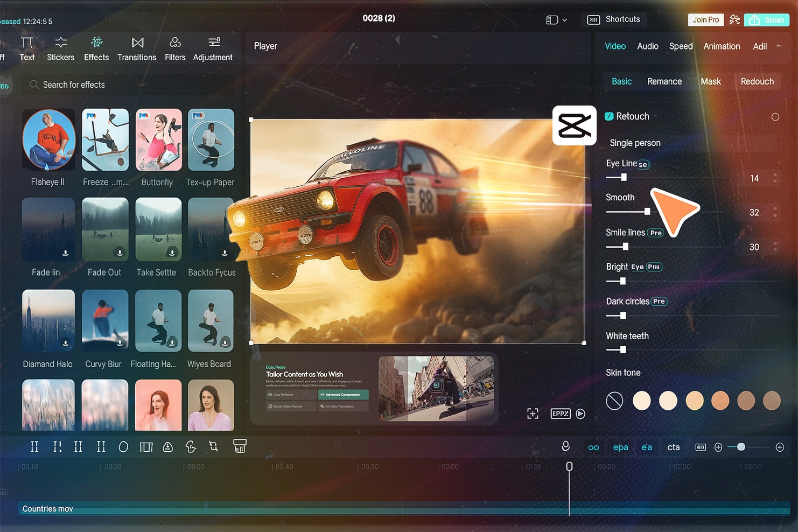798x532 pixels.
Task: Increase the Eye Line value with the stepper
Action: coord(774,174)
